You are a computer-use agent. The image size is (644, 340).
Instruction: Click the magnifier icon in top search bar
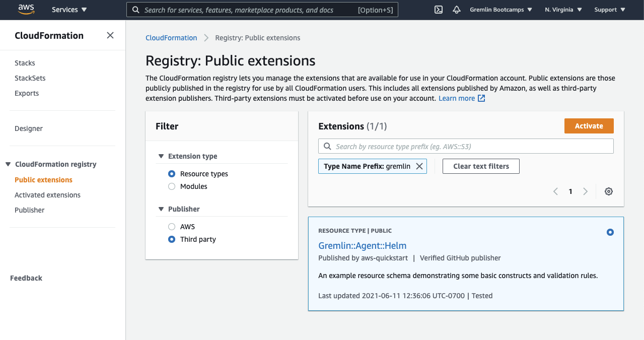tap(135, 10)
